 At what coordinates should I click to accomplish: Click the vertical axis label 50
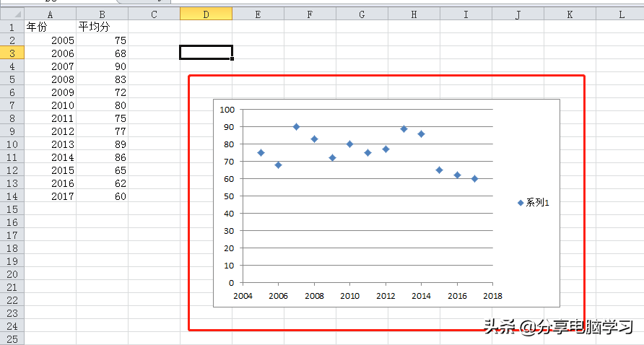pos(229,196)
